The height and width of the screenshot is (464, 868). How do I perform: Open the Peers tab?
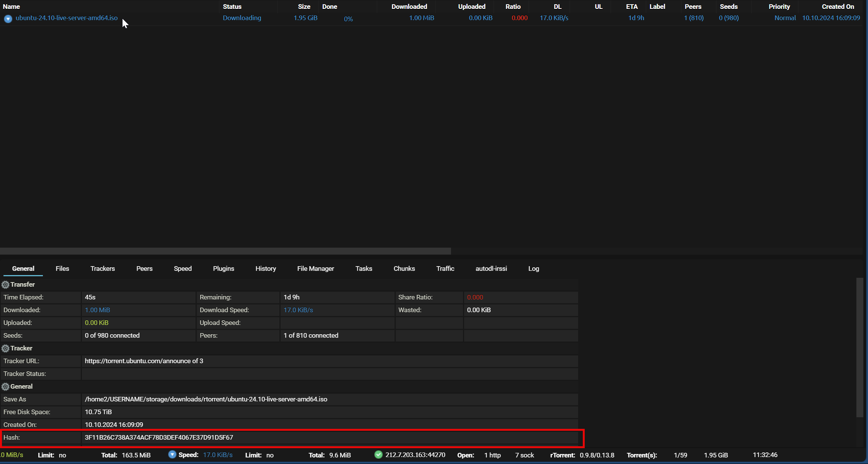[144, 269]
